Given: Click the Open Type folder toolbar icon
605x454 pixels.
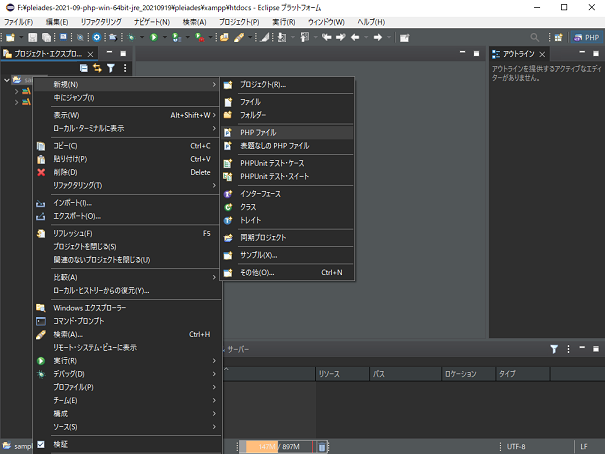Looking at the screenshot, I should click(x=224, y=37).
